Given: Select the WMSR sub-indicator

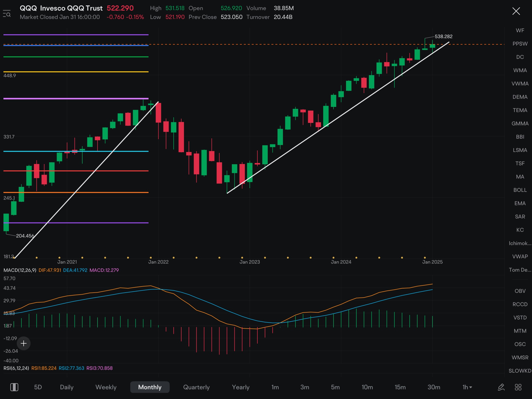Looking at the screenshot, I should [x=520, y=357].
